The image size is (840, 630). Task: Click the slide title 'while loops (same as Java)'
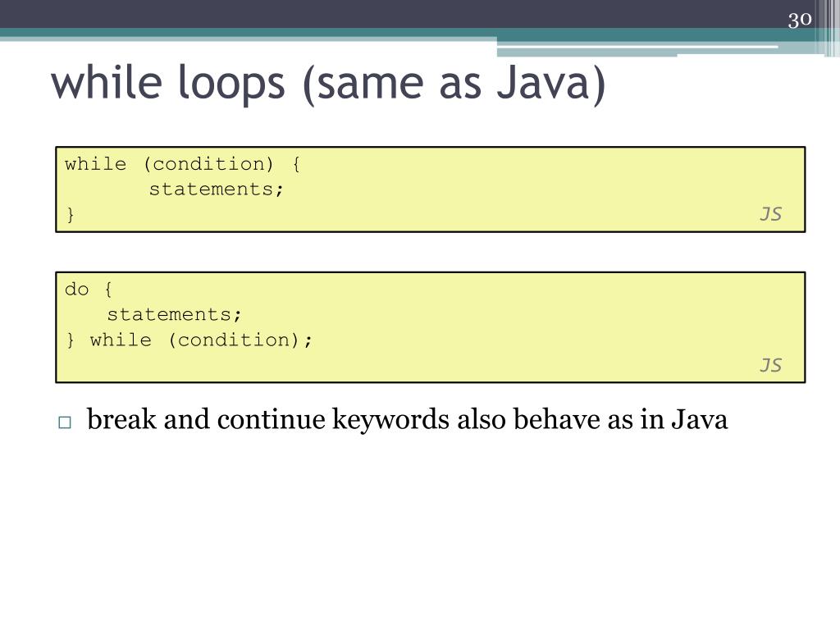pos(328,84)
